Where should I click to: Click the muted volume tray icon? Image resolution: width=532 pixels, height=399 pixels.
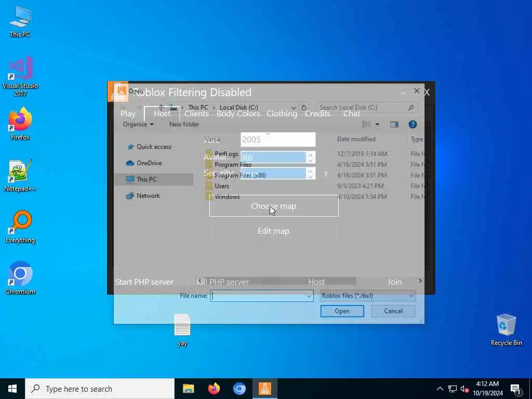coord(465,389)
